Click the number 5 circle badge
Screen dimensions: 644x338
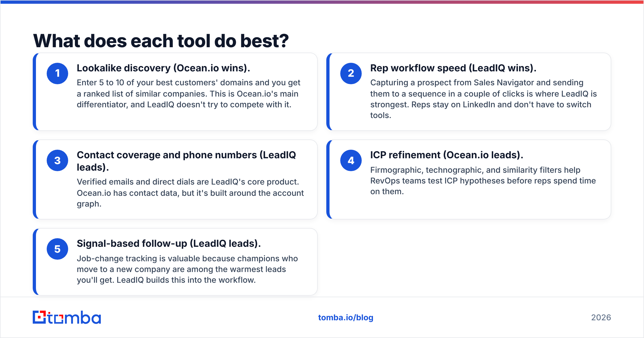tap(57, 249)
